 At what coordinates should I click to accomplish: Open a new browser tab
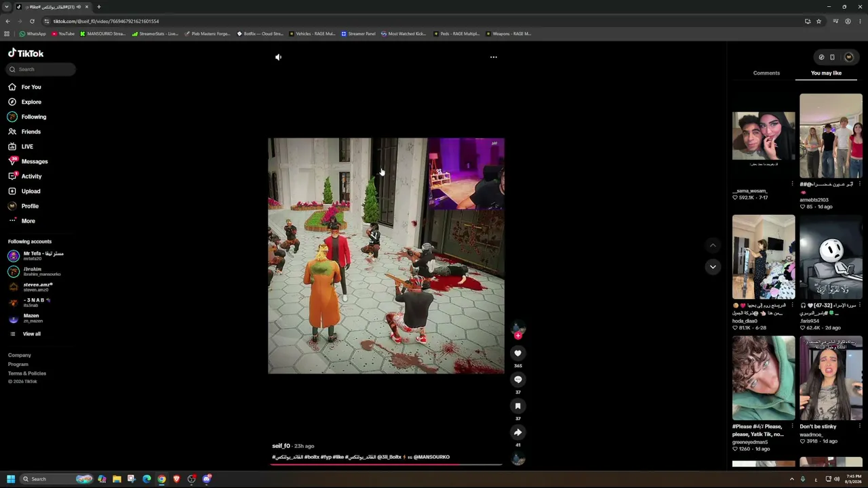pos(99,7)
